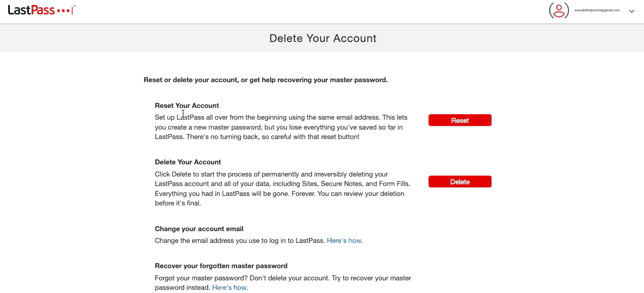Click the red Delete button
Image resolution: width=644 pixels, height=293 pixels.
click(x=460, y=181)
